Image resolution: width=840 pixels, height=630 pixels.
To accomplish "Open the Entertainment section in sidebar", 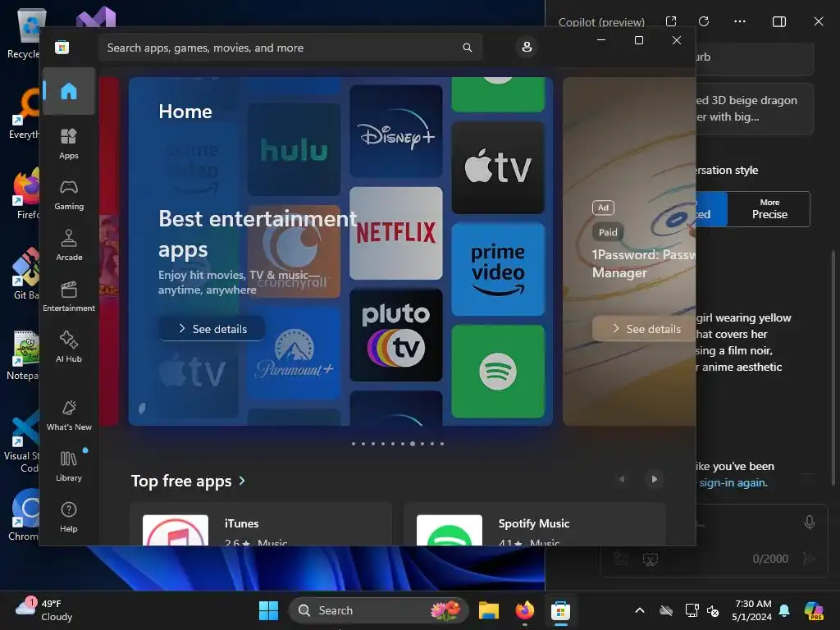I will pos(69,297).
